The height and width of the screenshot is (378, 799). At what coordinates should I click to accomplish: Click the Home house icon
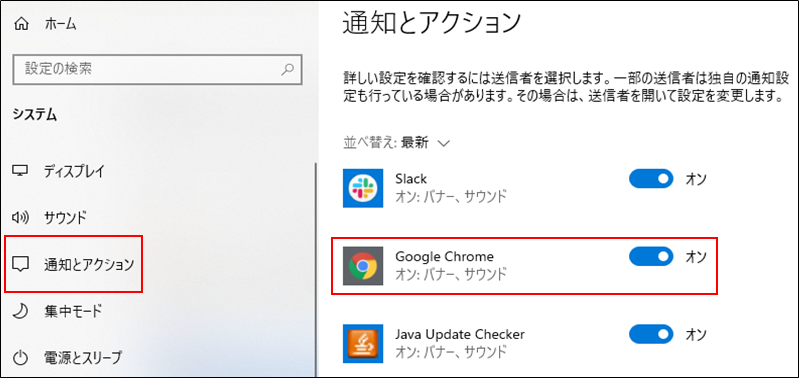tap(22, 24)
